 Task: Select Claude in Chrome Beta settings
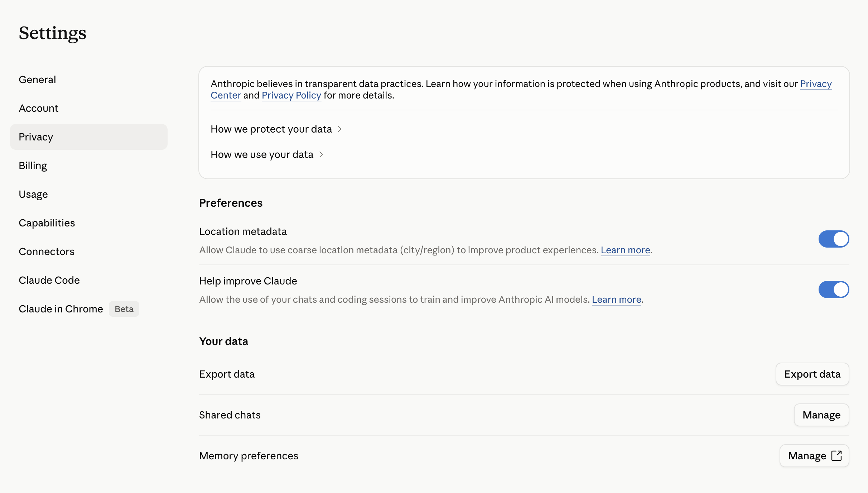point(61,308)
